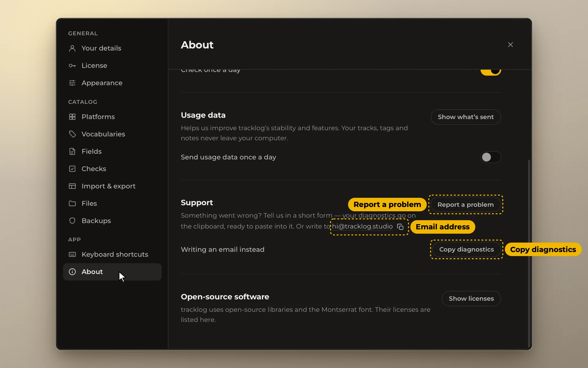Open the Checks section
This screenshot has height=368, width=588.
coord(112,169)
